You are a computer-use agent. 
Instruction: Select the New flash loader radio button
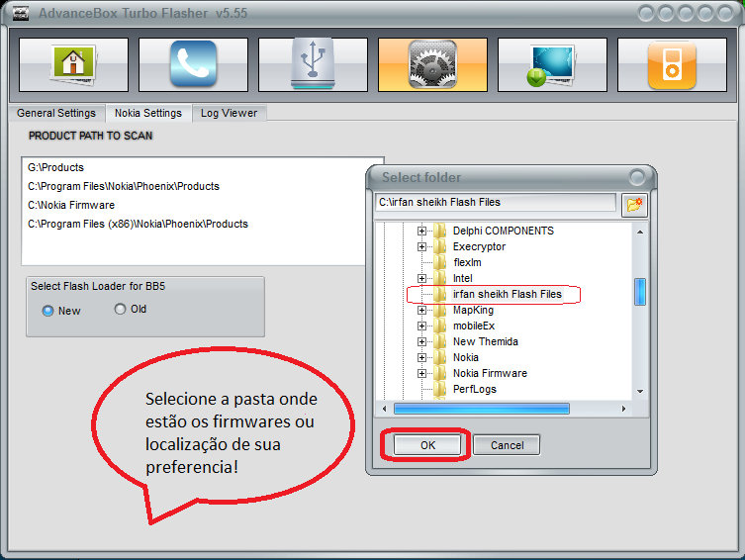pyautogui.click(x=47, y=311)
